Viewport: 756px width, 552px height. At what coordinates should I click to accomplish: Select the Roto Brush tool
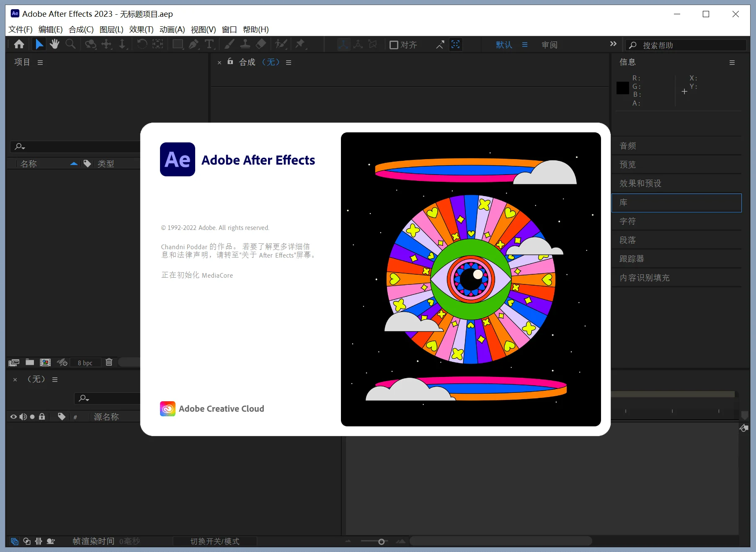[x=281, y=44]
